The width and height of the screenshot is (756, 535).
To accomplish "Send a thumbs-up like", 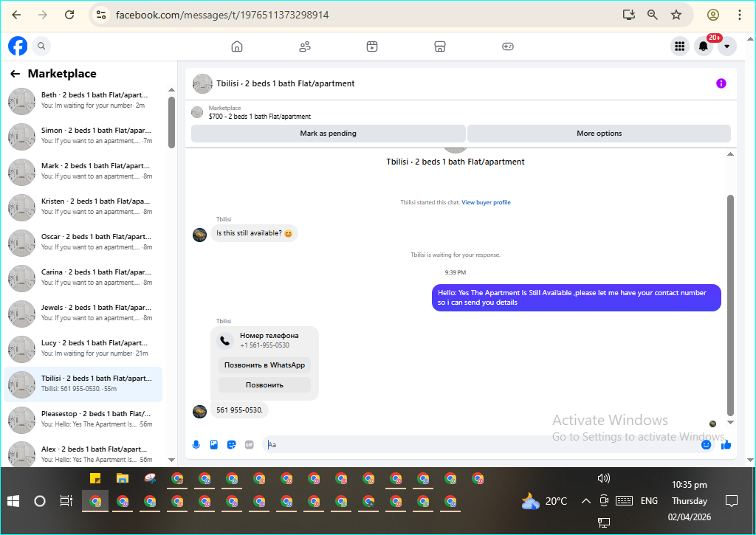I will (x=726, y=444).
